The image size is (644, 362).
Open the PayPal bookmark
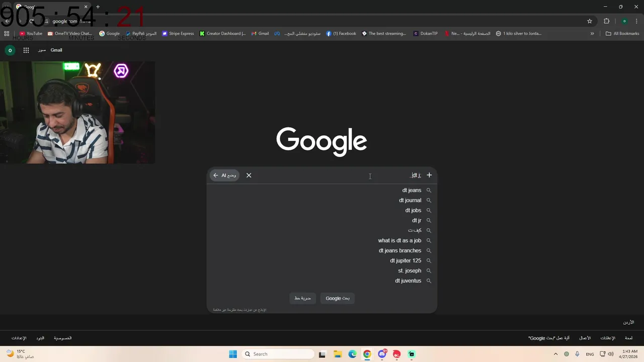141,34
